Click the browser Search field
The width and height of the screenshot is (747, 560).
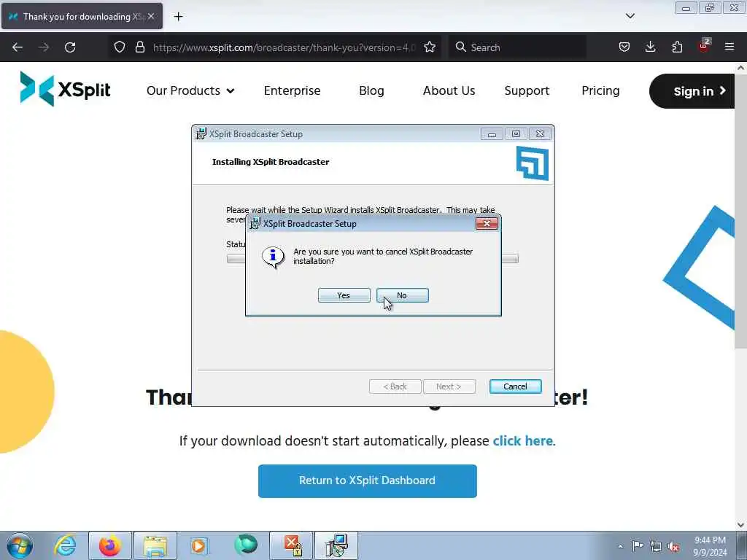517,47
